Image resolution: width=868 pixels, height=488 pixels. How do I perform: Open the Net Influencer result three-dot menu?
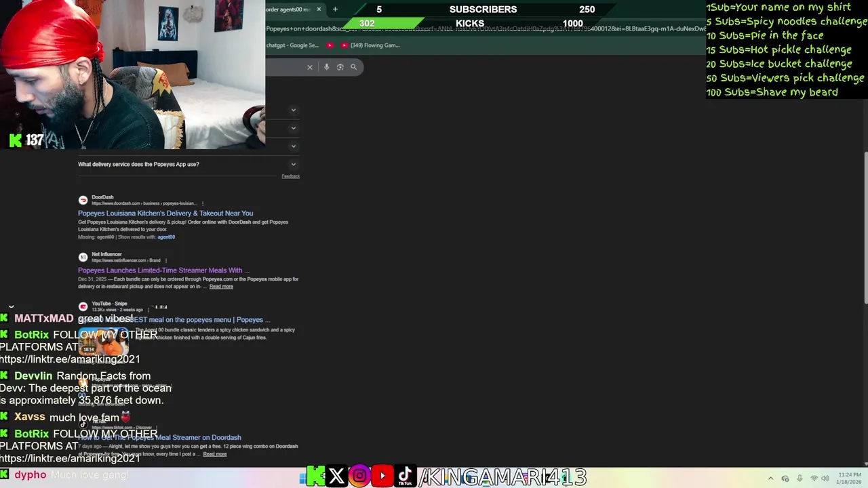165,260
